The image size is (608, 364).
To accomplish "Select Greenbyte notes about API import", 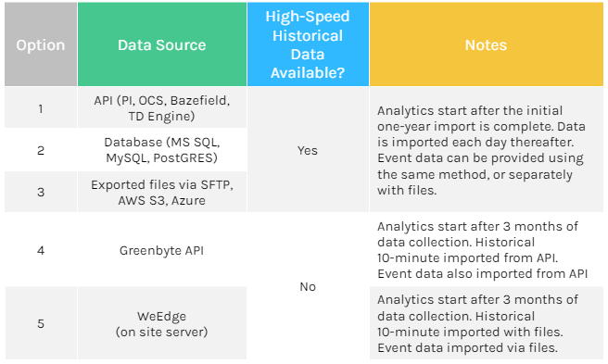I will (x=487, y=250).
